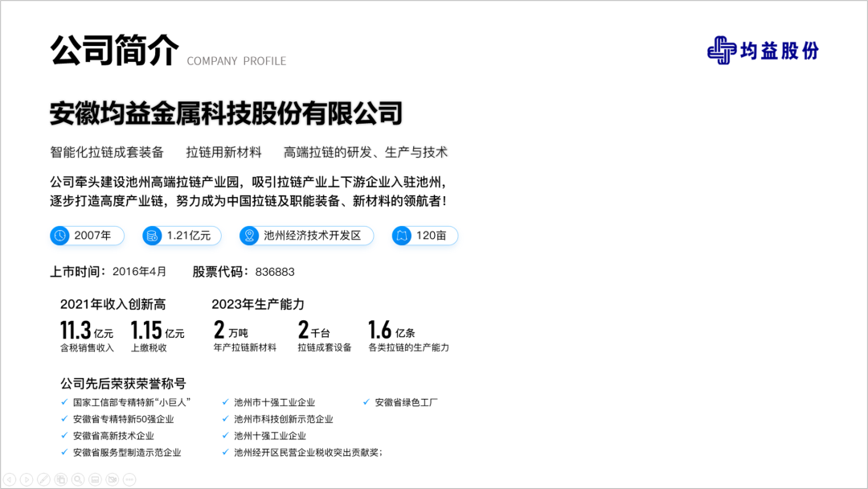Click 池州市科技创新示范企业 list item
The height and width of the screenshot is (489, 868).
[x=284, y=419]
